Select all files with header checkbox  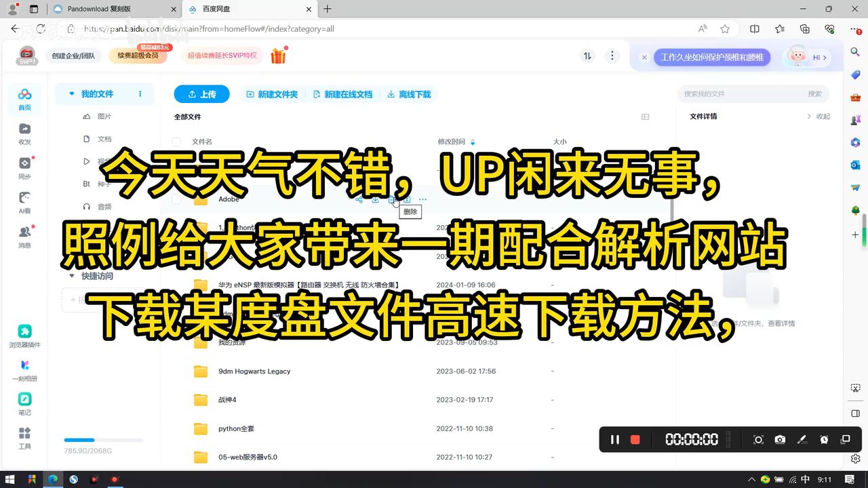click(176, 142)
